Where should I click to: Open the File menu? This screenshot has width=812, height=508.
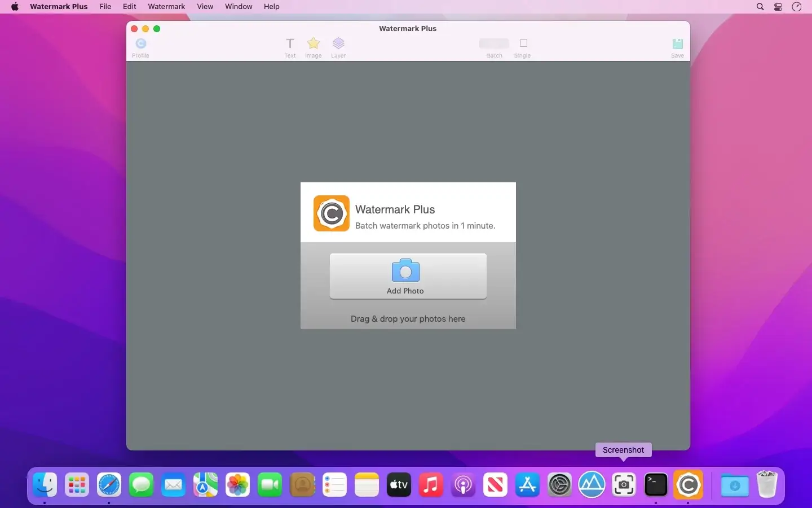105,7
